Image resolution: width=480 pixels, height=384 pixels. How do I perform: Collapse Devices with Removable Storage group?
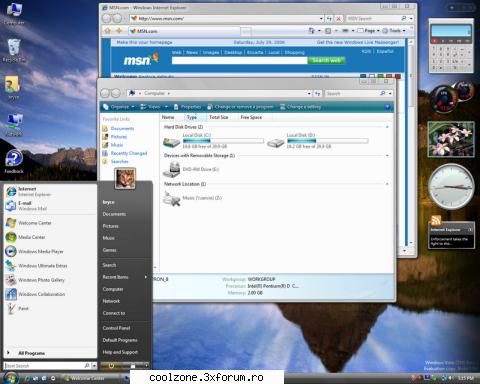point(387,156)
